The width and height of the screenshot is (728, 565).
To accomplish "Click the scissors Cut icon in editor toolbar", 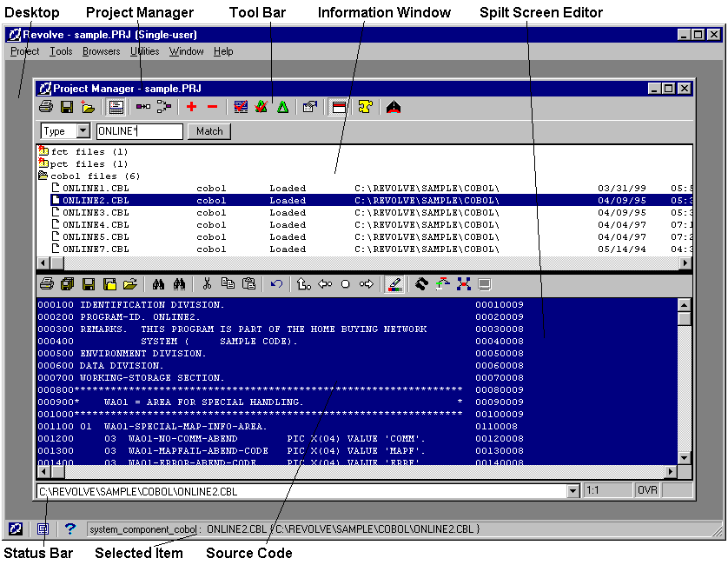I will click(207, 284).
